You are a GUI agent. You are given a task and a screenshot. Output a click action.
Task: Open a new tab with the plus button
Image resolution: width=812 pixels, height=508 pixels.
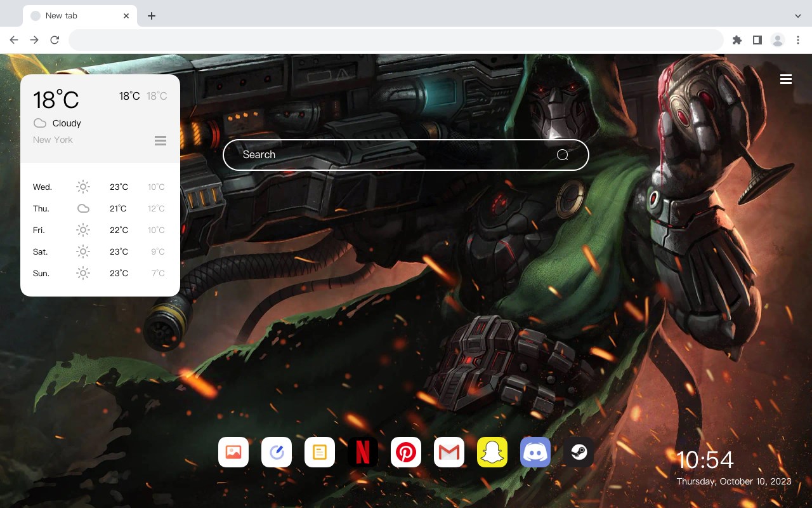(x=152, y=16)
